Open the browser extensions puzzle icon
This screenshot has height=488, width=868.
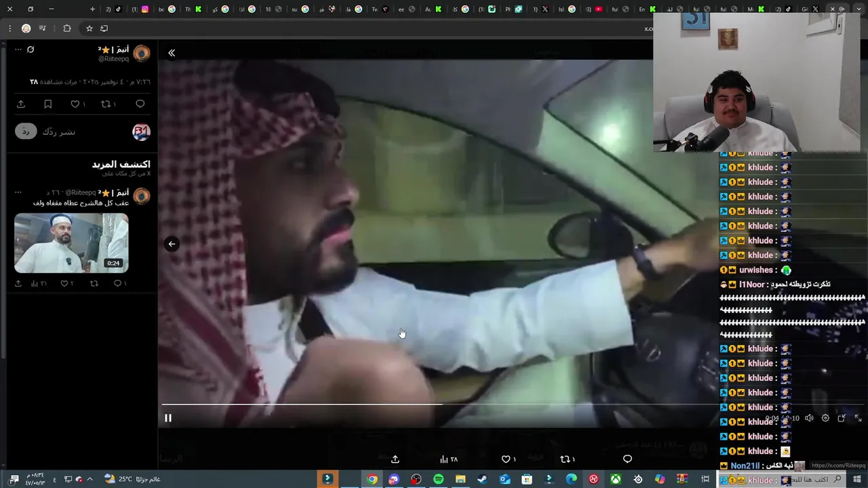[66, 28]
